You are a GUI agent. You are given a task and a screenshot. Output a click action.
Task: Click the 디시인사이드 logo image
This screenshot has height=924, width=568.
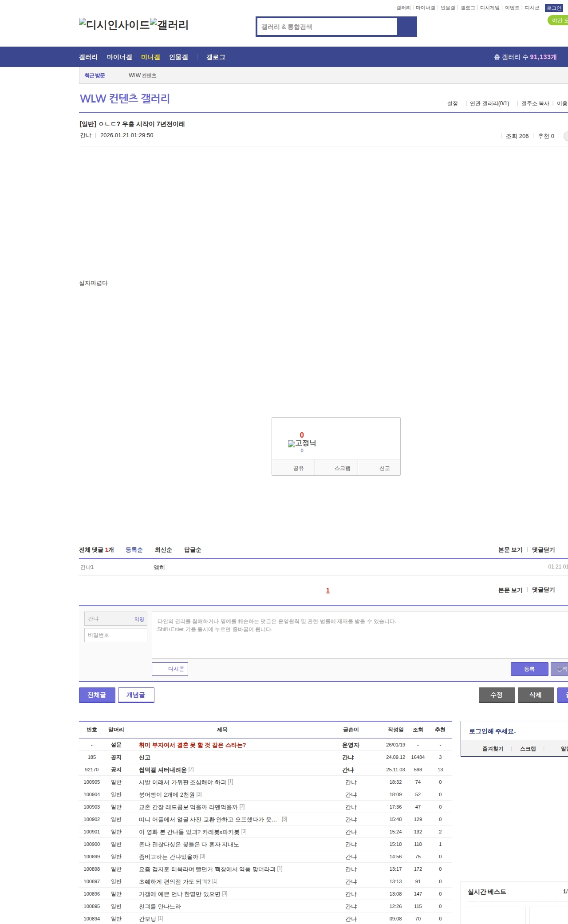tap(114, 25)
